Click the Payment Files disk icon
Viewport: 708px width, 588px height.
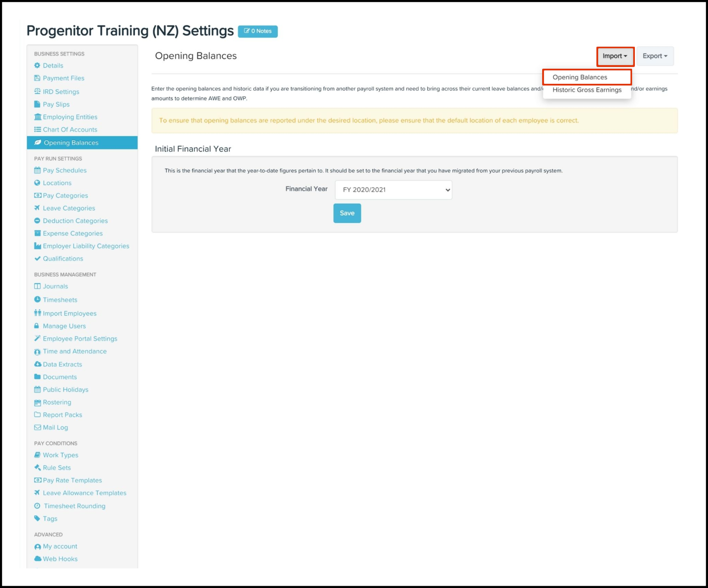37,78
